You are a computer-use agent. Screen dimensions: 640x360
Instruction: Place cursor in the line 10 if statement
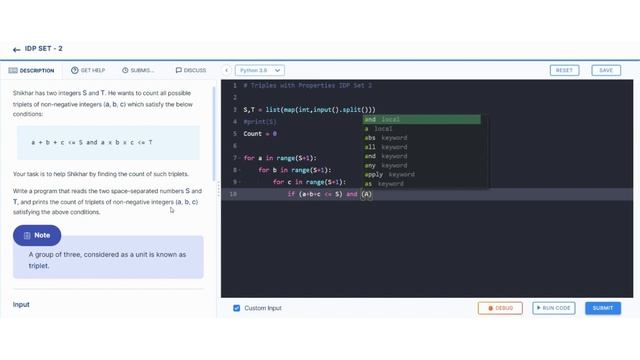click(x=329, y=194)
